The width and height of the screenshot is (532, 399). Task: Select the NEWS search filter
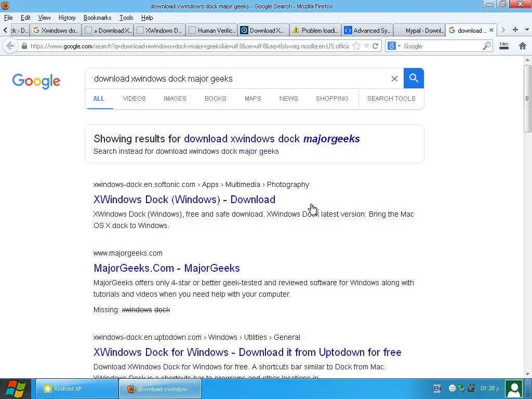point(289,98)
